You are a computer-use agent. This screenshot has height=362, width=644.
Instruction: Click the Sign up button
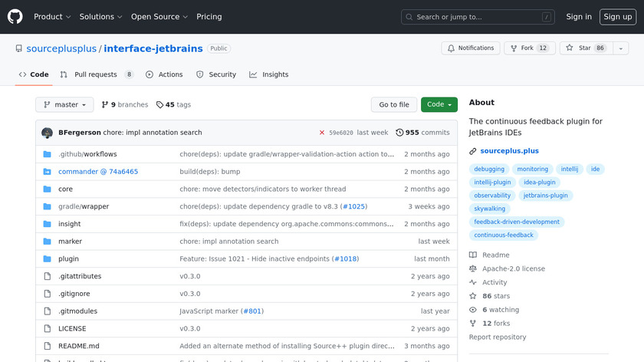pyautogui.click(x=617, y=17)
